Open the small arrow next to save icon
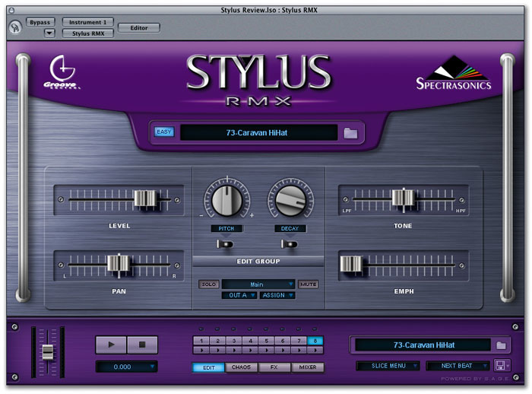 [508, 366]
